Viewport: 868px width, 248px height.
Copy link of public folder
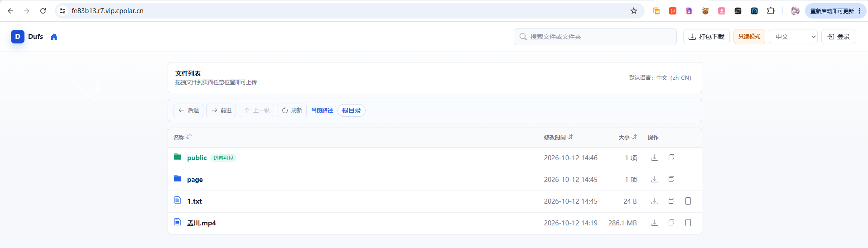[x=671, y=157]
